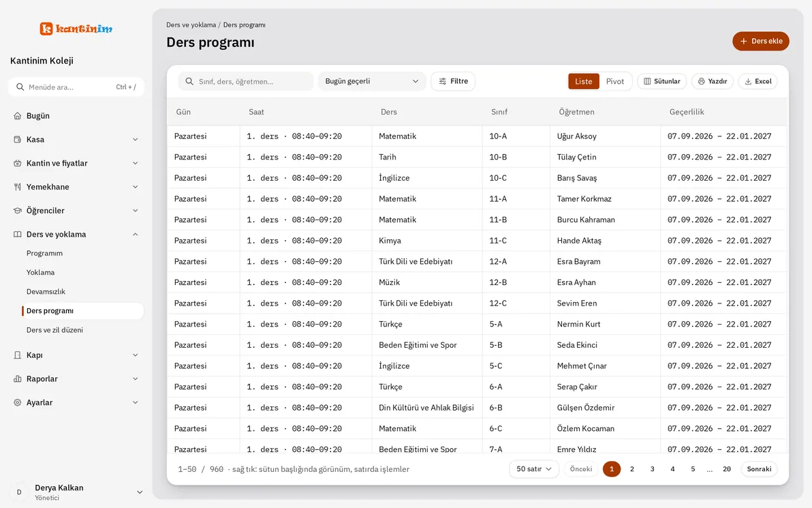Click the Yemekhane cutlery icon
The width and height of the screenshot is (812, 508).
coord(18,187)
